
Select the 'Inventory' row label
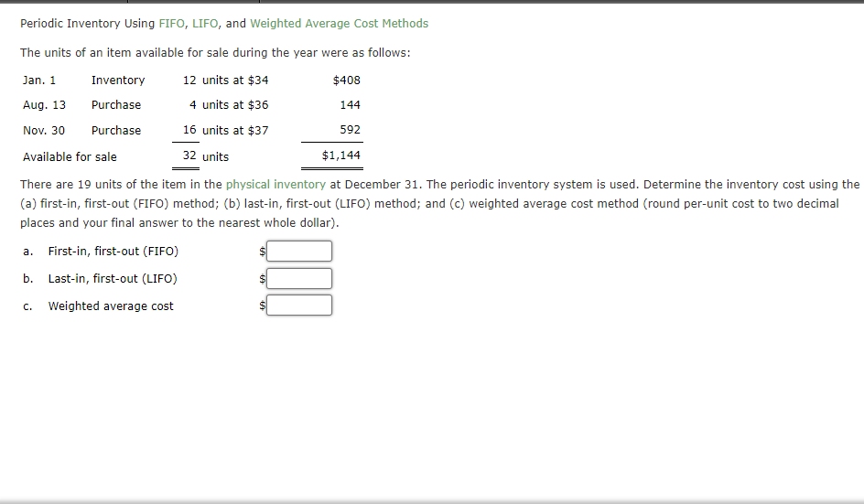[x=118, y=80]
